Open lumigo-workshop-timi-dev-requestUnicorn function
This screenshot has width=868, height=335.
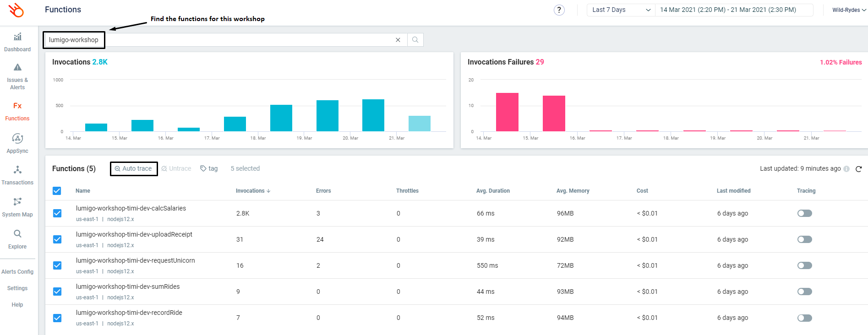click(x=136, y=260)
